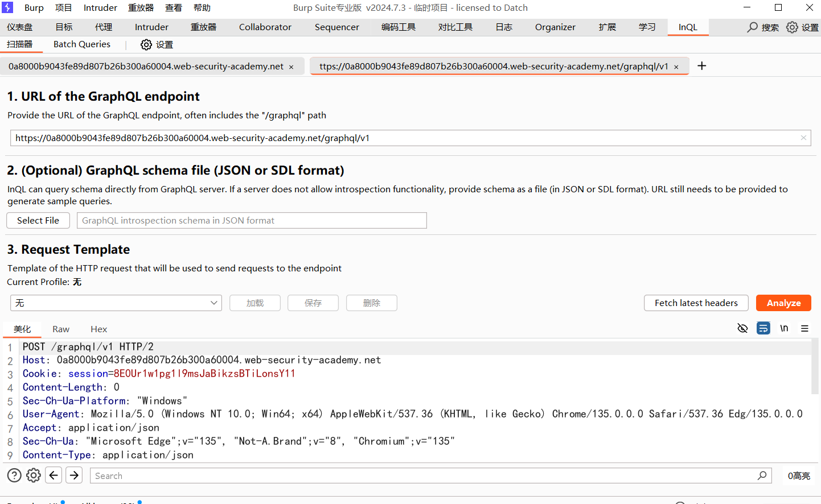This screenshot has width=821, height=504.
Task: Switch to the 仪表盘 tab
Action: [20, 27]
